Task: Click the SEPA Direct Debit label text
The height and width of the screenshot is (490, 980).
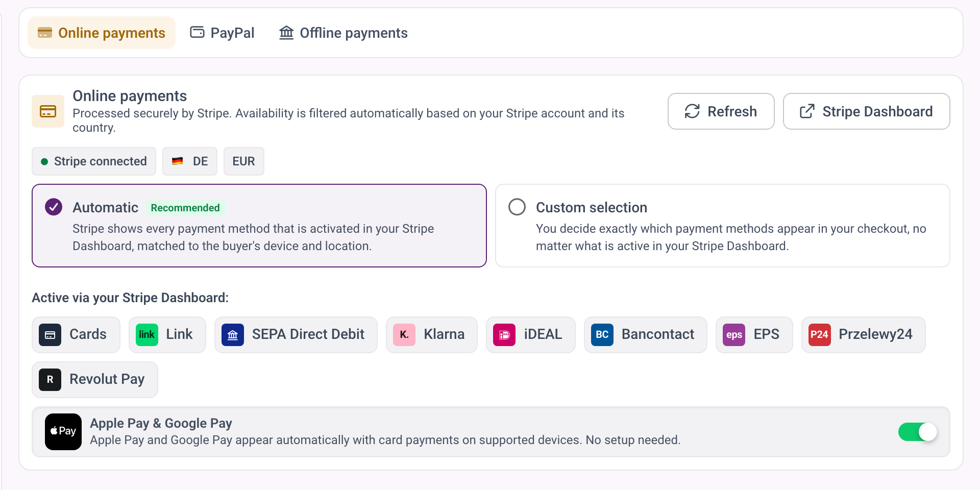Action: [x=308, y=334]
